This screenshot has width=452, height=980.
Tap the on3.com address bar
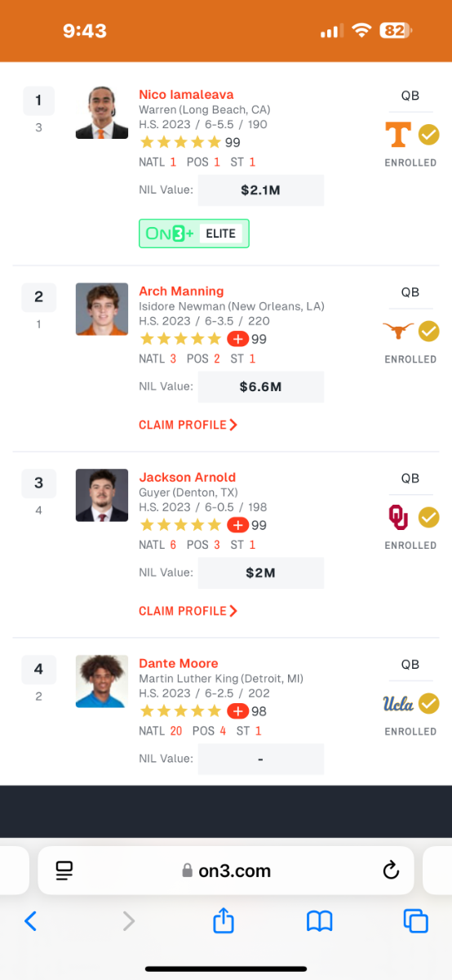[x=226, y=871]
